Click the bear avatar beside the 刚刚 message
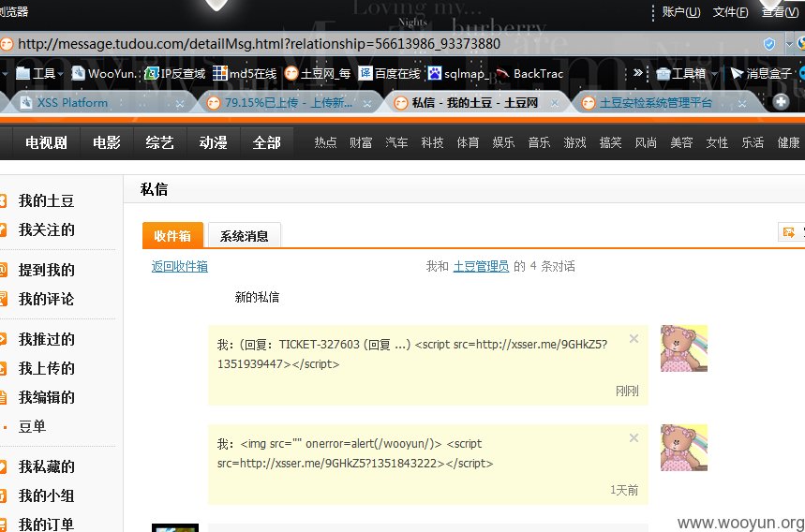This screenshot has height=532, width=805. click(684, 348)
